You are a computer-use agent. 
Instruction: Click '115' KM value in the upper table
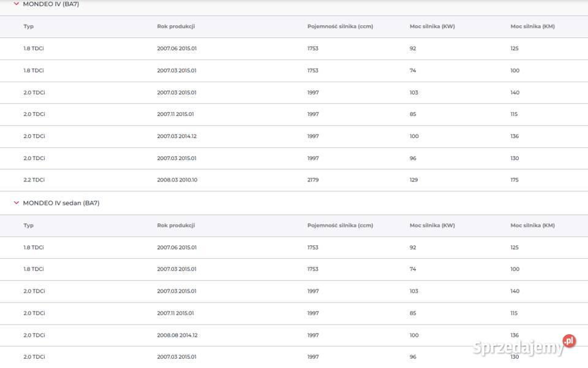tap(514, 114)
